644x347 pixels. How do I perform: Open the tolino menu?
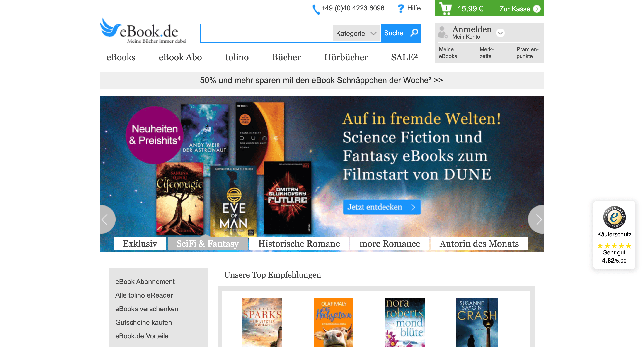[237, 57]
